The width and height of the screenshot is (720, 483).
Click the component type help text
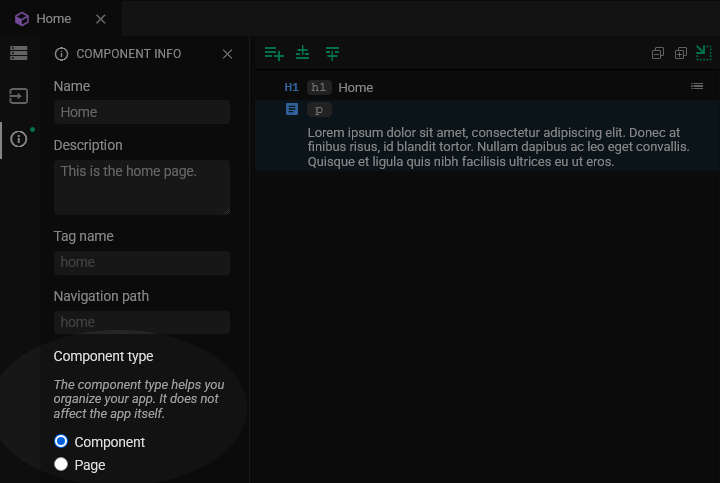point(139,399)
